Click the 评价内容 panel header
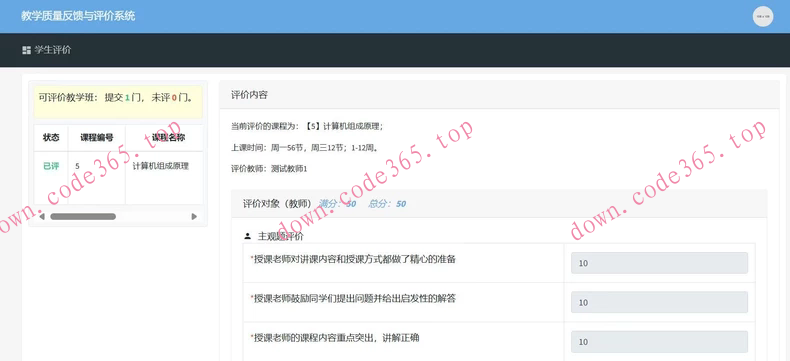 pos(499,95)
